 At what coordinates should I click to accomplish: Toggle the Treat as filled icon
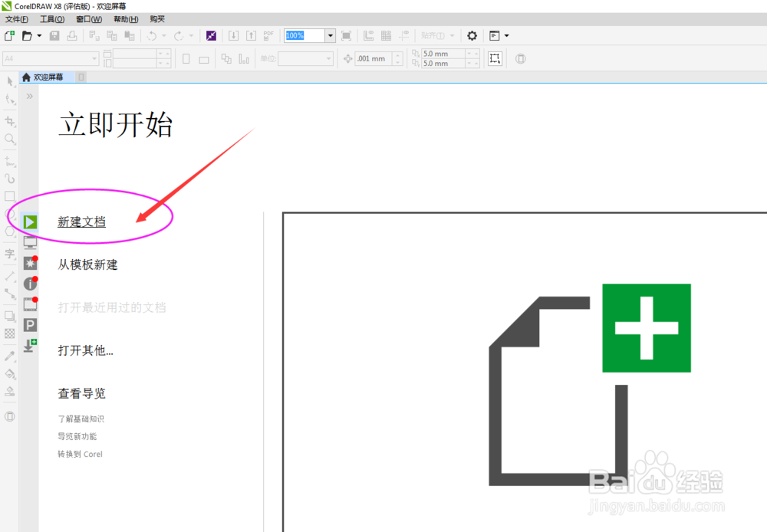[x=495, y=59]
